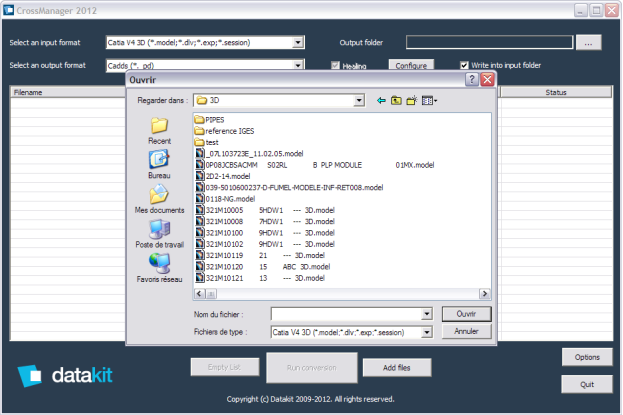Select file 321M10005 5HDW1 3D.model
Viewport: 623px width, 415px height.
click(265, 210)
